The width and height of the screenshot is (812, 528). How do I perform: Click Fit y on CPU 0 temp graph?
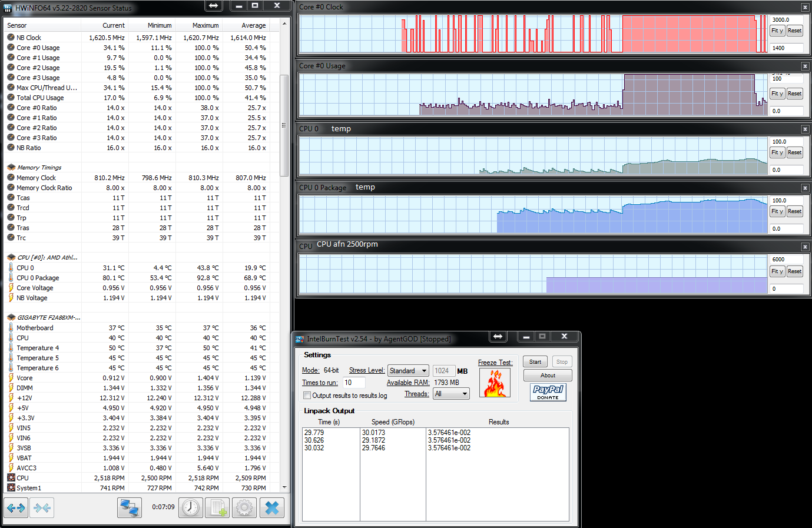[x=777, y=152]
